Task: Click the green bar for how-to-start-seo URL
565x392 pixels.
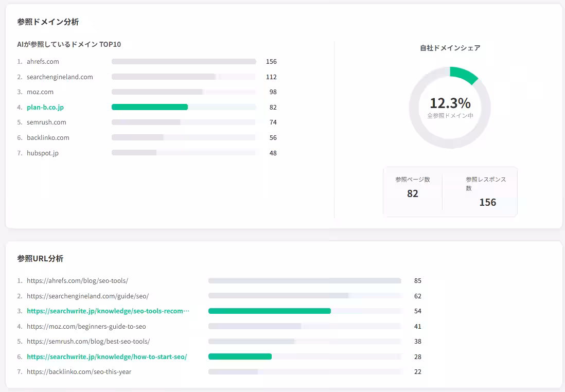Action: coord(240,357)
